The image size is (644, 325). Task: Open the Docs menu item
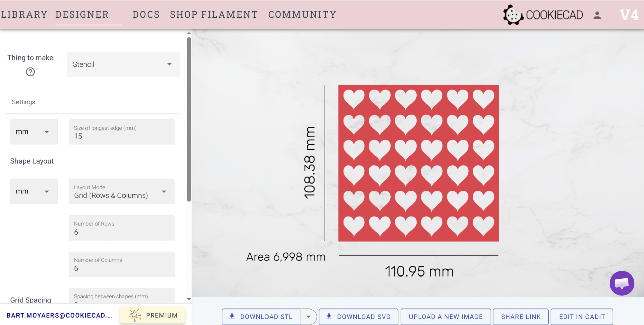[x=146, y=14]
